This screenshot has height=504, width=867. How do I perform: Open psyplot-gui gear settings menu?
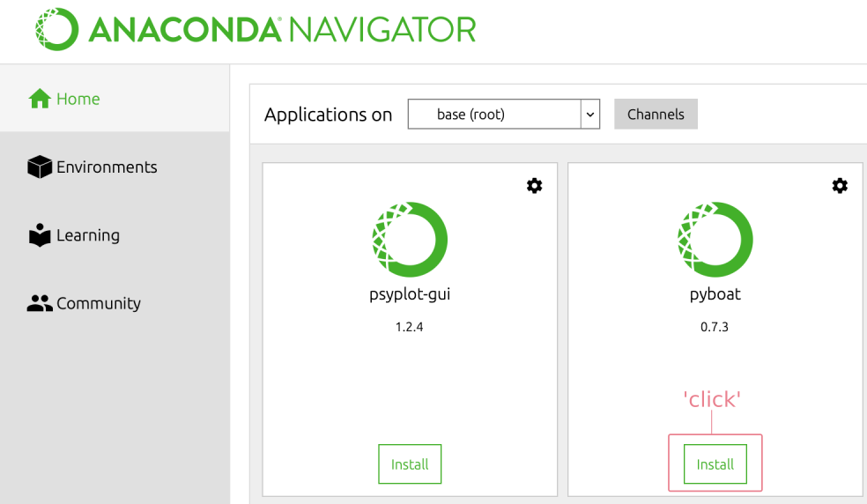pos(534,185)
